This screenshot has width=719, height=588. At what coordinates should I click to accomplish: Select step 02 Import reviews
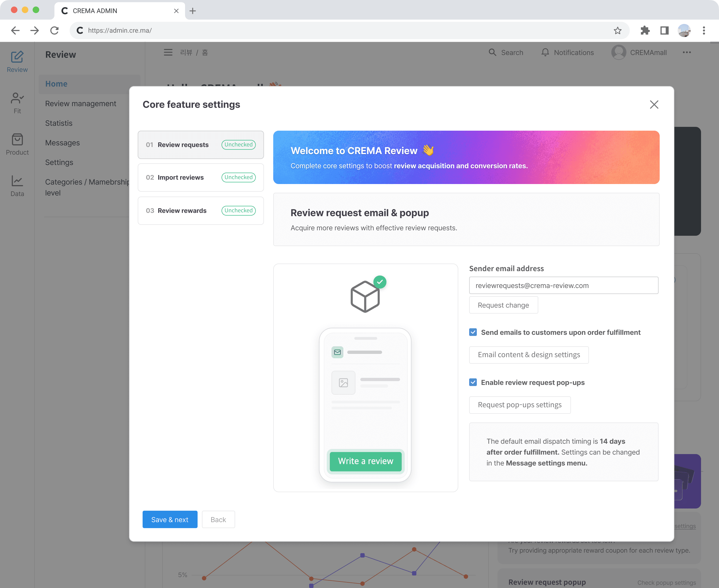coord(201,177)
